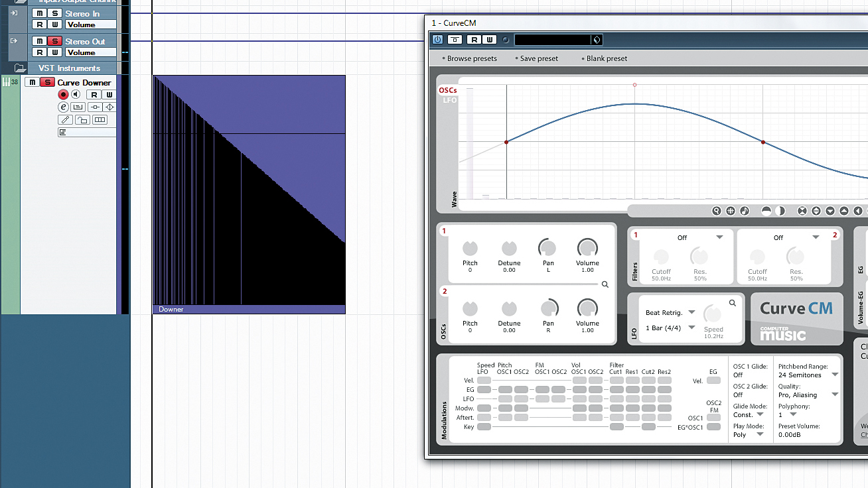This screenshot has width=868, height=488.
Task: Click the piano keys icon of track 38
Action: coord(6,82)
